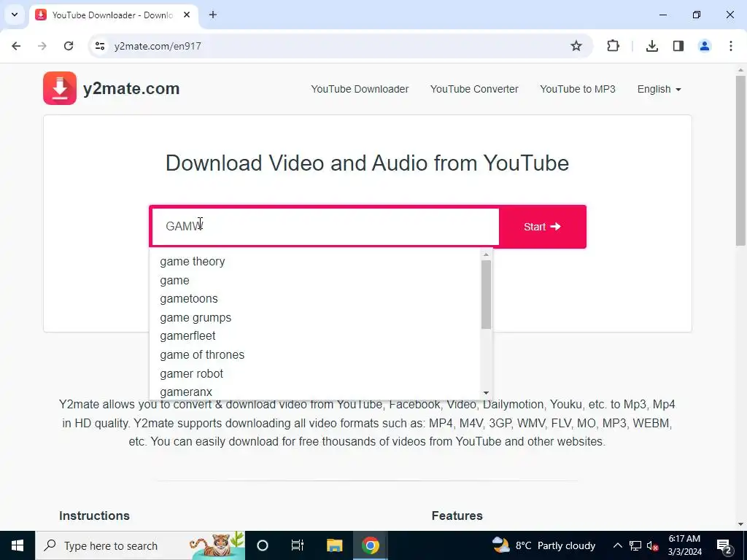Open the Chrome profile avatar
This screenshot has height=560, width=747.
tap(704, 46)
